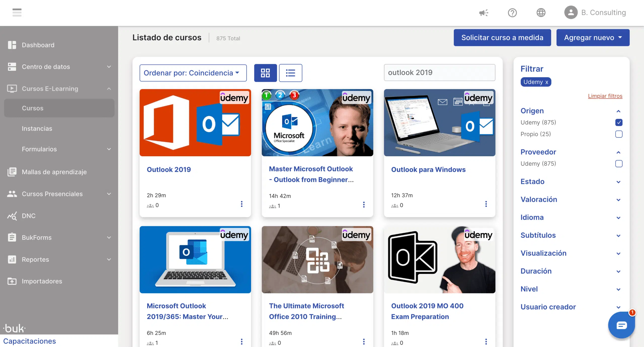Viewport: 644px width, 347px height.
Task: Click the Outlook para Windows laptop thumbnail
Action: 439,123
